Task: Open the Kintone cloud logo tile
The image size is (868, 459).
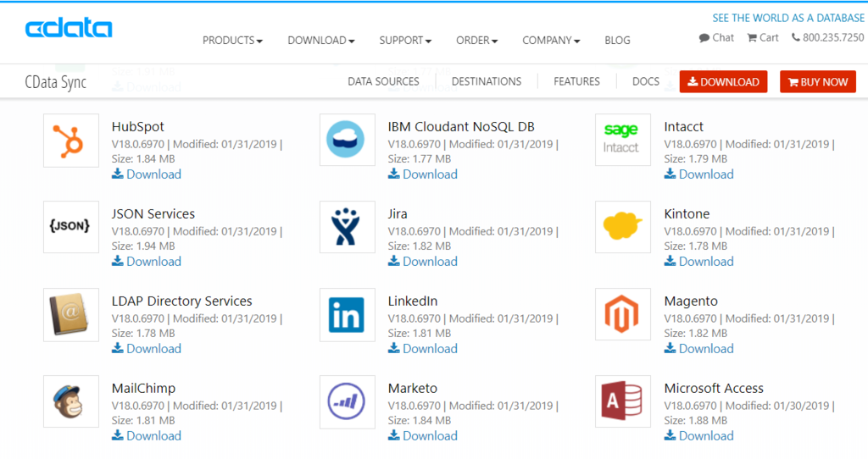Action: click(623, 227)
